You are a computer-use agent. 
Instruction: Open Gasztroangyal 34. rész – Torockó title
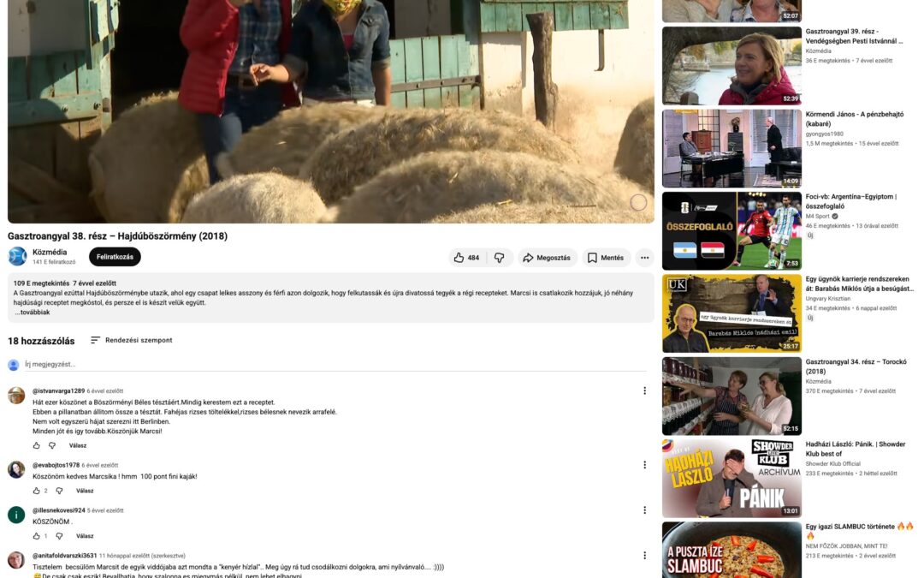coord(856,366)
